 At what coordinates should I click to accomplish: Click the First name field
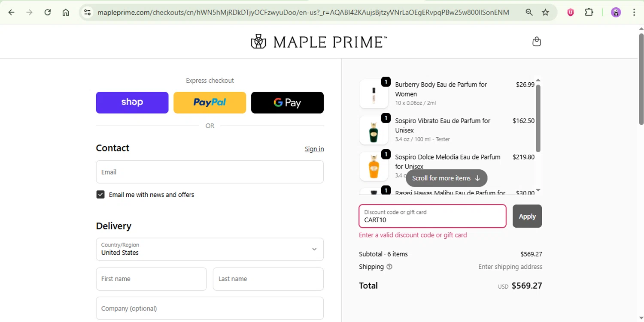(x=151, y=279)
